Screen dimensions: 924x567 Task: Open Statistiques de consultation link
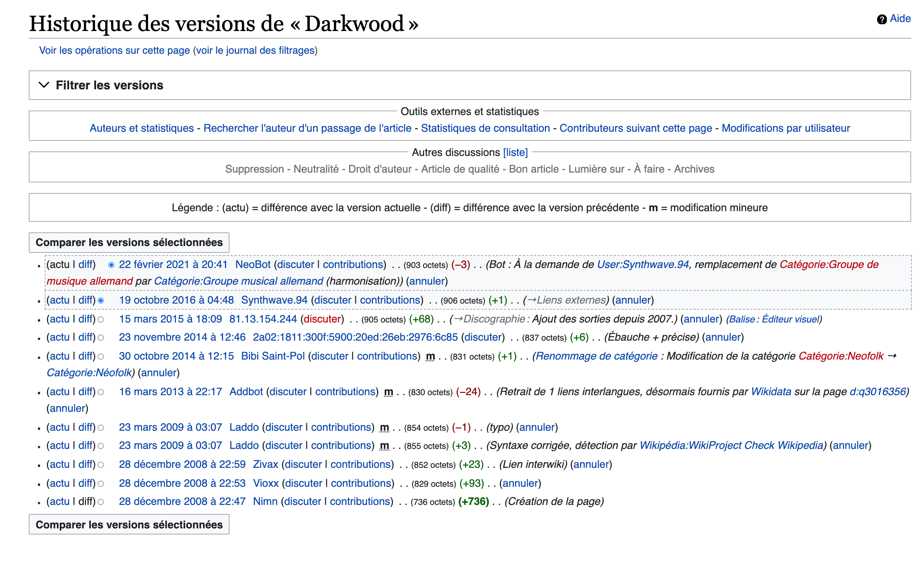[485, 128]
